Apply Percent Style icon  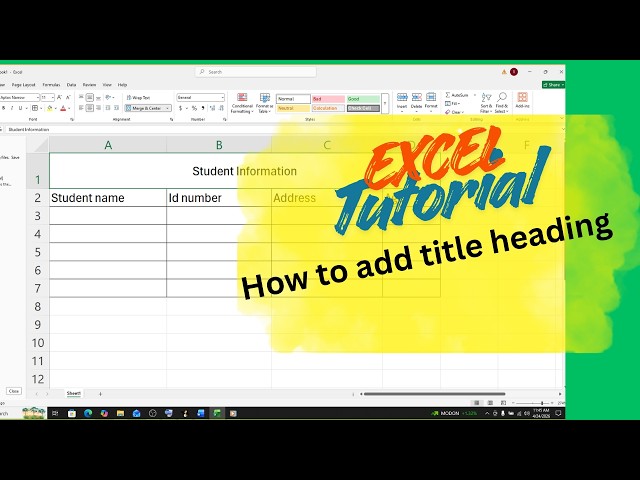tap(194, 108)
